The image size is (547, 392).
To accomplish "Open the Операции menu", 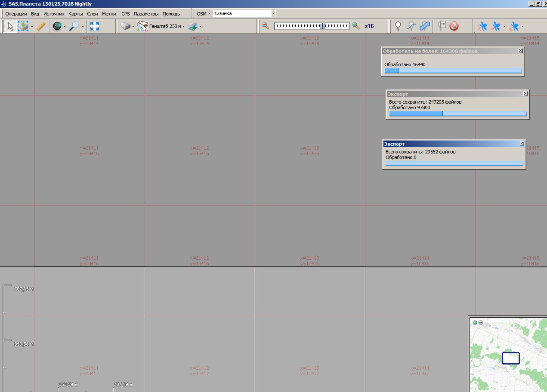I will pyautogui.click(x=16, y=14).
